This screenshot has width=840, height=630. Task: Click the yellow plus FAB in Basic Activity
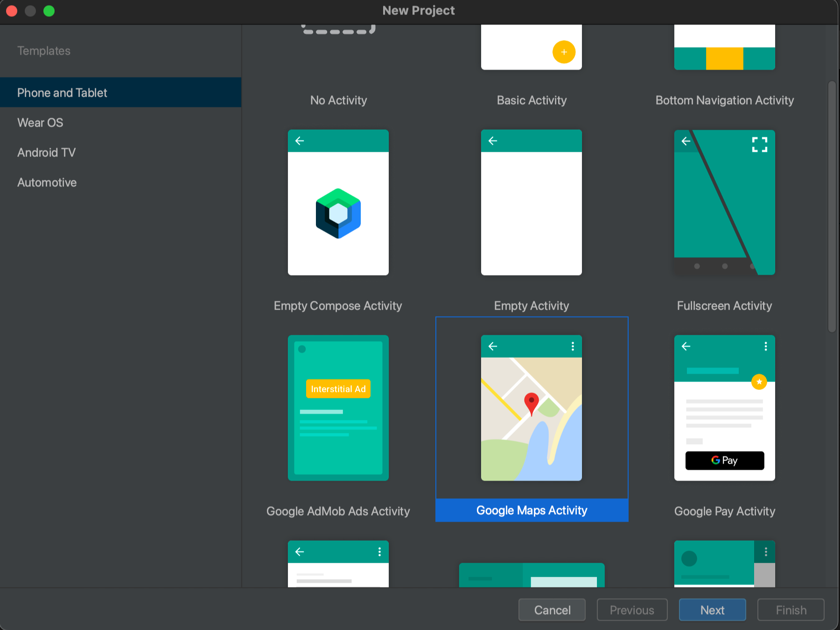coord(564,52)
